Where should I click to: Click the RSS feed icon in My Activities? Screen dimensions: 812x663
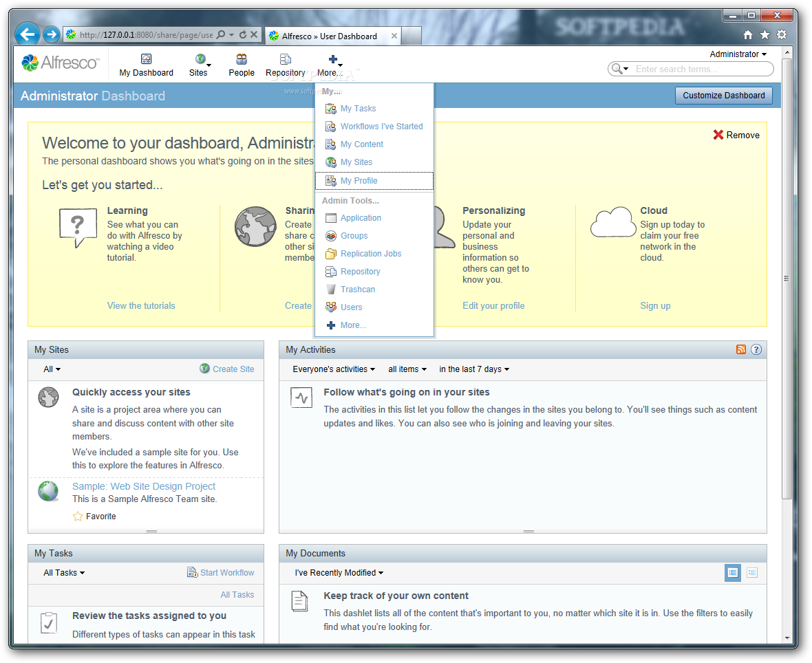point(741,349)
